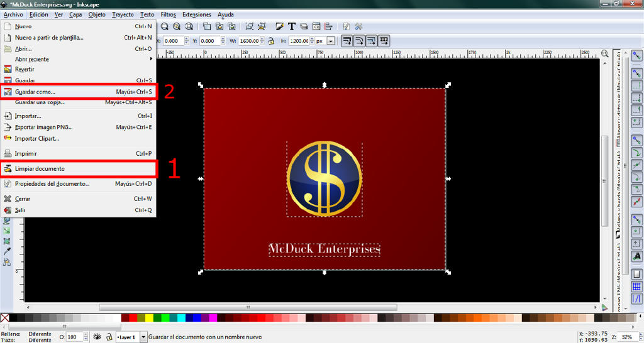Click H field spinner arrows
This screenshot has width=644, height=343.
[x=312, y=41]
